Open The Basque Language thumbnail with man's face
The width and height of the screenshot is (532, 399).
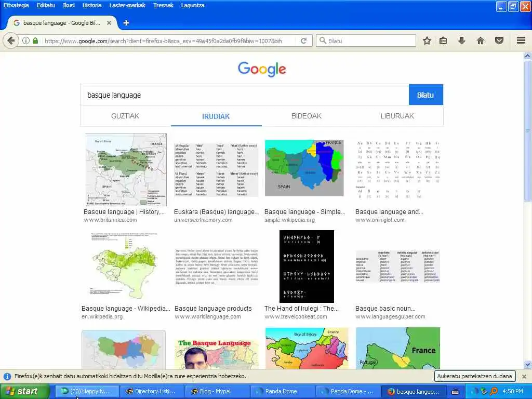pyautogui.click(x=217, y=353)
